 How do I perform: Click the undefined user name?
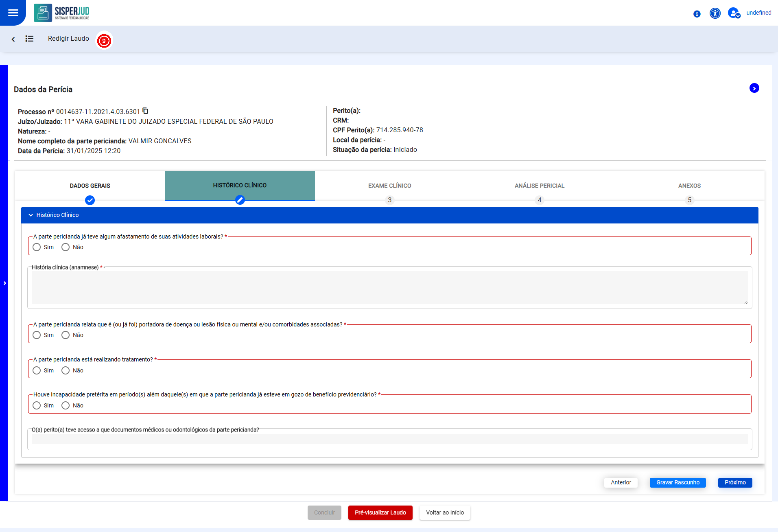coord(758,13)
